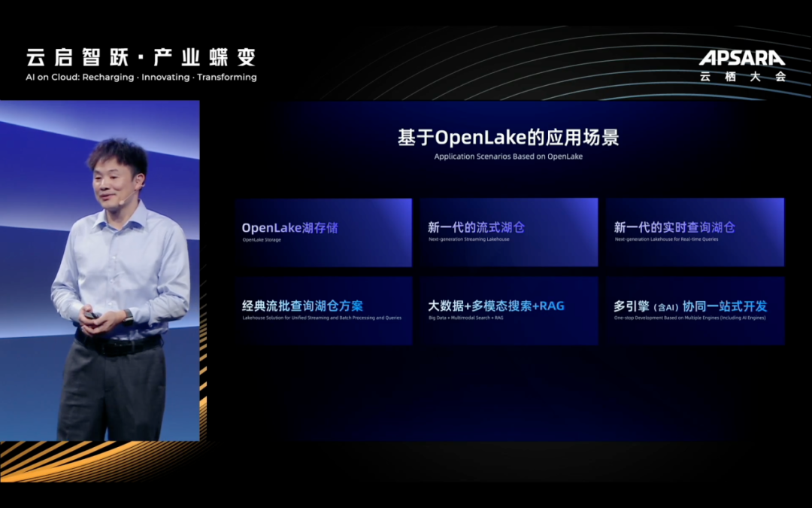The width and height of the screenshot is (812, 508).
Task: Click the 经典流批查询湖仓方案 card
Action: point(323,311)
